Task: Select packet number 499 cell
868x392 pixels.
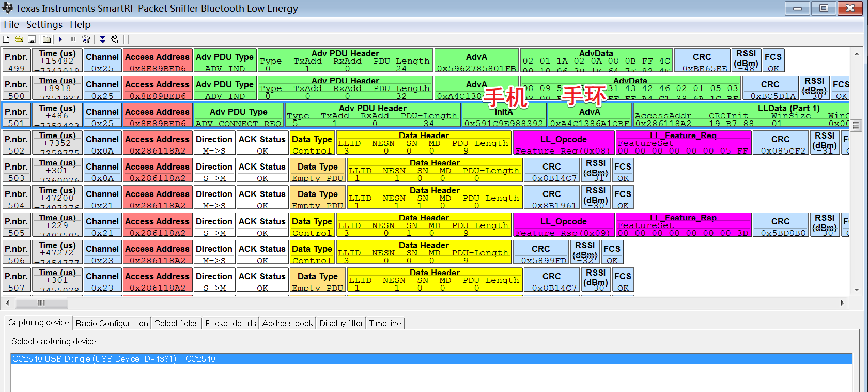Action: click(x=17, y=61)
